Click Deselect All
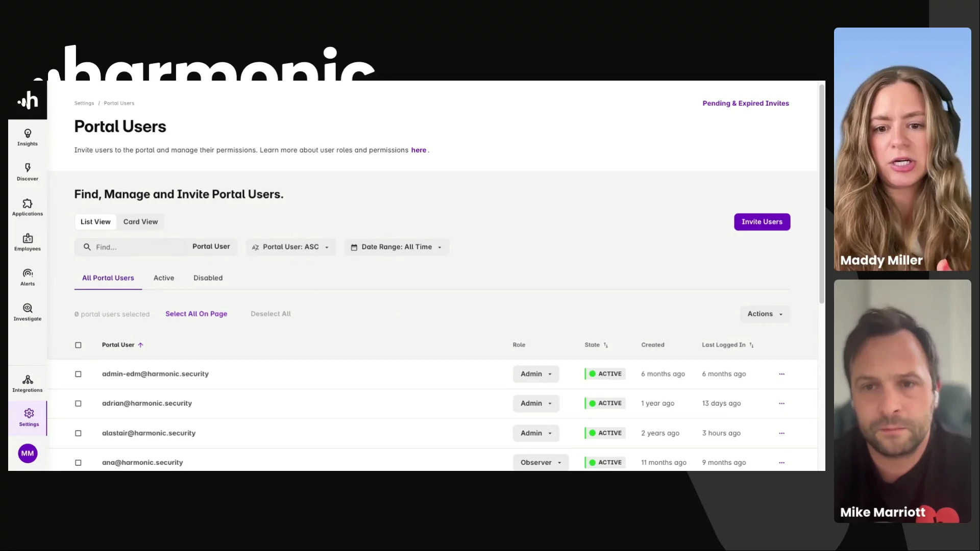This screenshot has width=980, height=551. coord(271,314)
